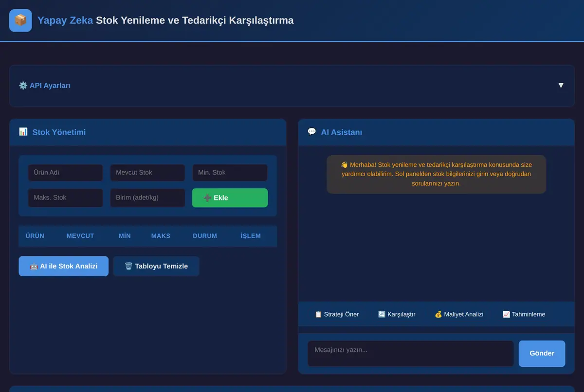Viewport: 584px width, 392px height.
Task: Open the API Ayarları settings header
Action: point(292,86)
